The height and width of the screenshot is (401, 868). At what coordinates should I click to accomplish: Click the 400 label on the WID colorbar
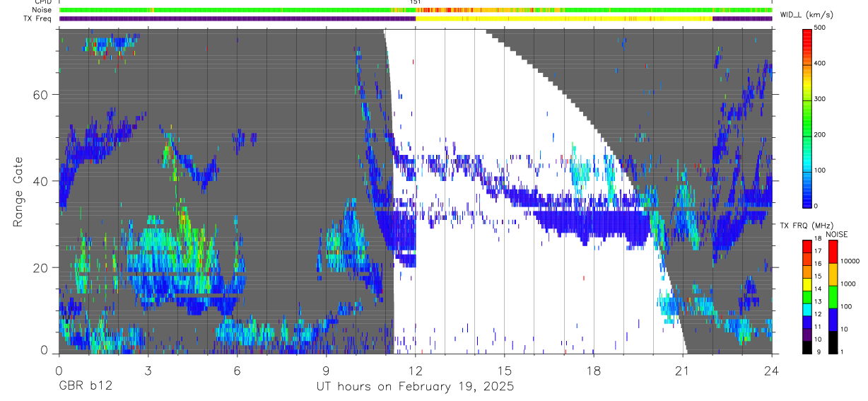[x=820, y=63]
